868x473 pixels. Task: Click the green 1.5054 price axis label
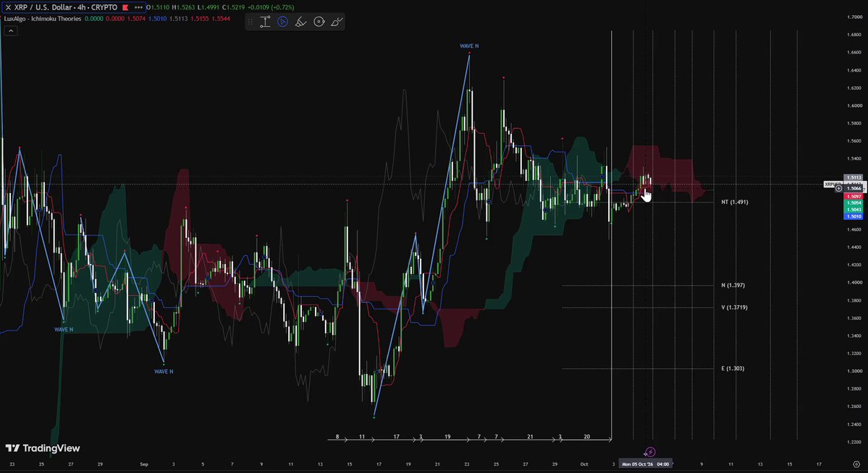pyautogui.click(x=854, y=203)
